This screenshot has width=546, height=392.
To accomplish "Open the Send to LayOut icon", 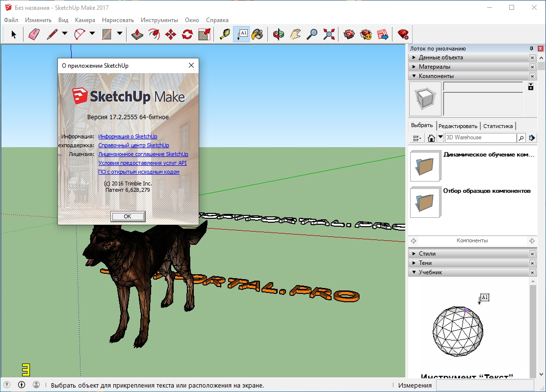I will (x=383, y=34).
